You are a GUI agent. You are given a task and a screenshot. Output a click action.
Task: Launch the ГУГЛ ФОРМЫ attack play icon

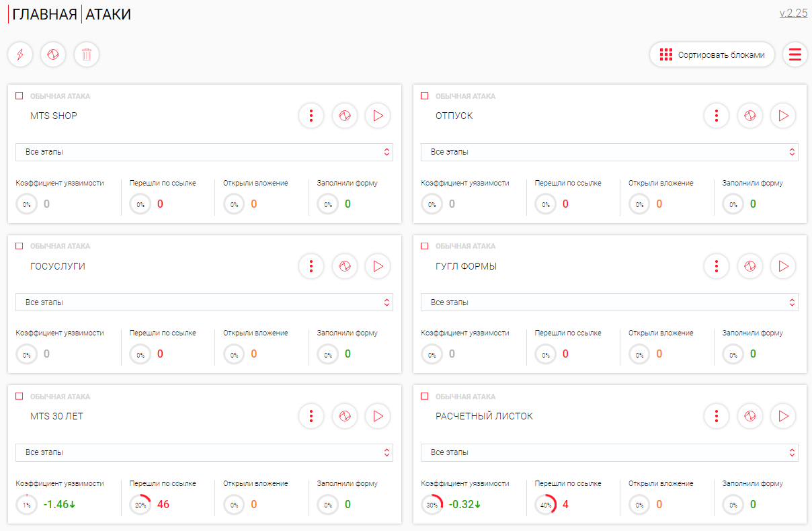coord(783,266)
